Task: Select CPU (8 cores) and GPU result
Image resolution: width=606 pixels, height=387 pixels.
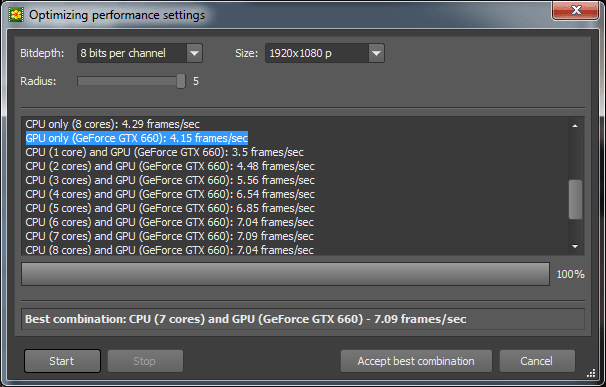Action: tap(170, 250)
